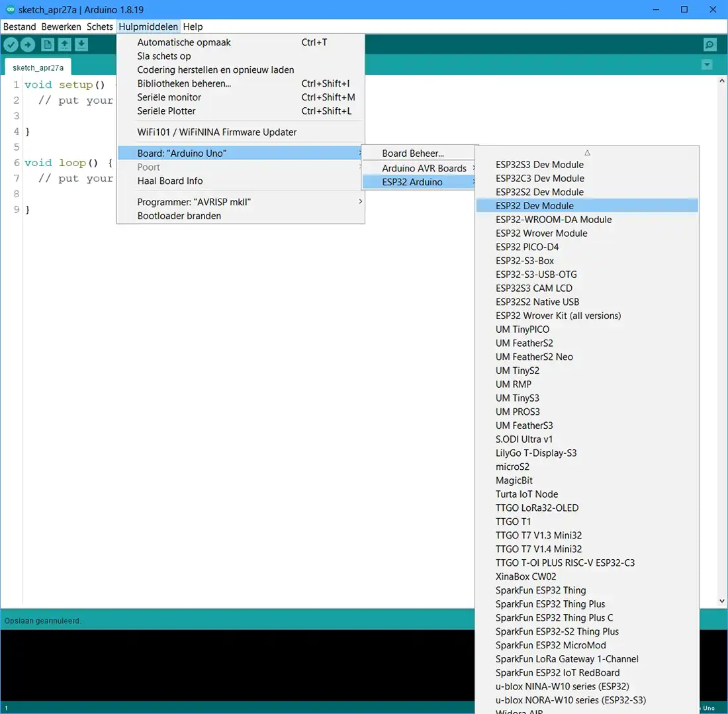Select Bibliotheken beheren... menu entry

pyautogui.click(x=184, y=83)
